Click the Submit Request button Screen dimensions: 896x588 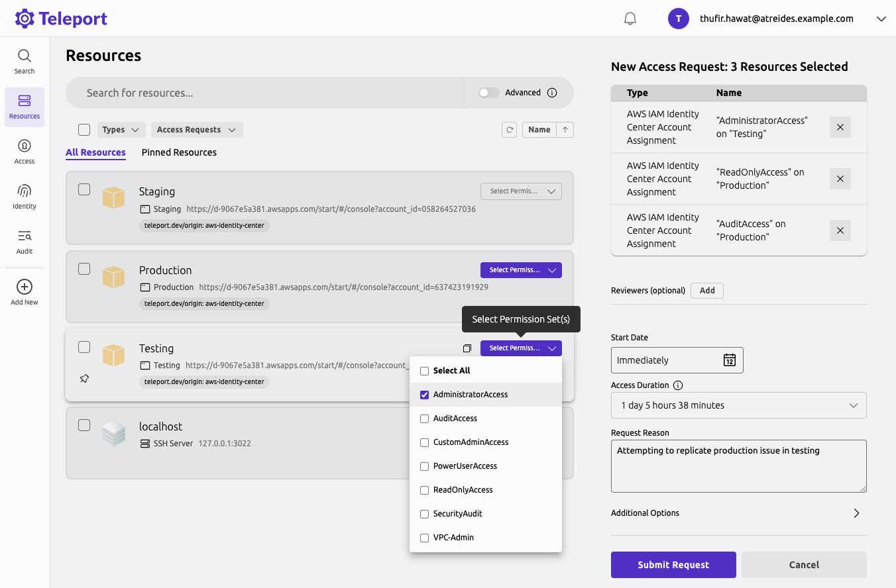673,564
